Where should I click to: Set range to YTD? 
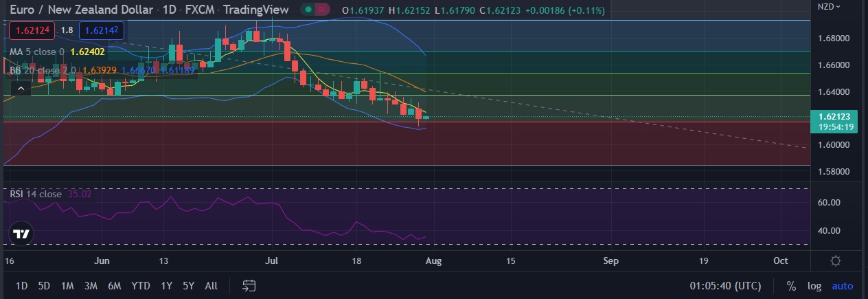pos(141,285)
